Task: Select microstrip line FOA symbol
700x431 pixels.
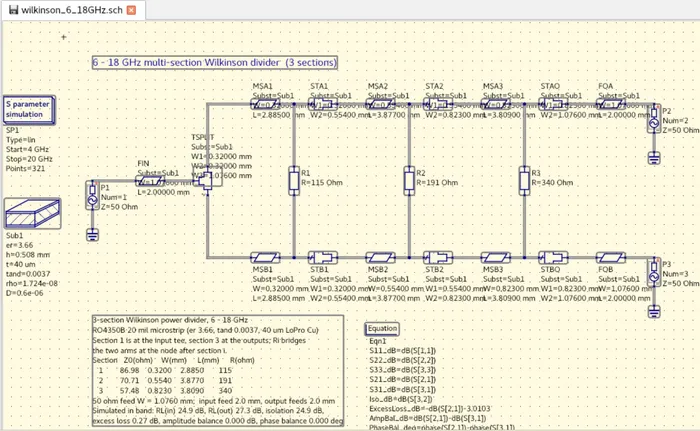Action: point(611,105)
